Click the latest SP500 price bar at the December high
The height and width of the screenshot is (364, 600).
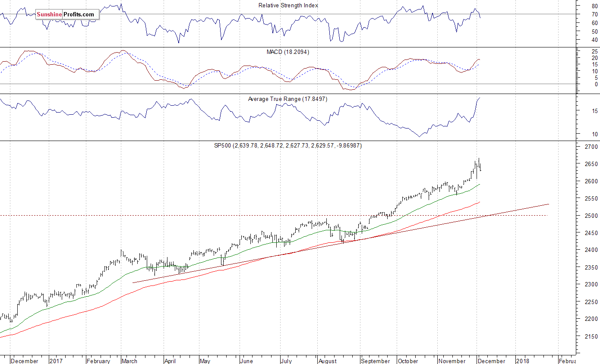click(x=479, y=163)
